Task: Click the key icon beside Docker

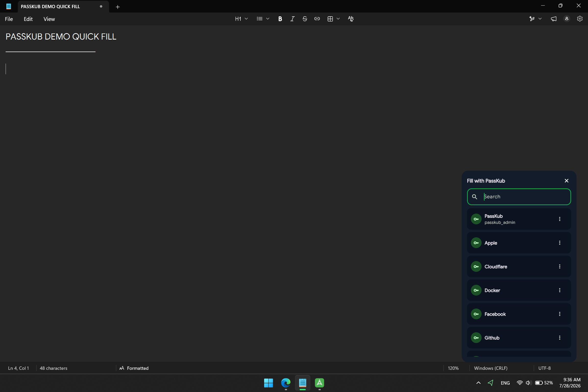Action: pyautogui.click(x=476, y=290)
